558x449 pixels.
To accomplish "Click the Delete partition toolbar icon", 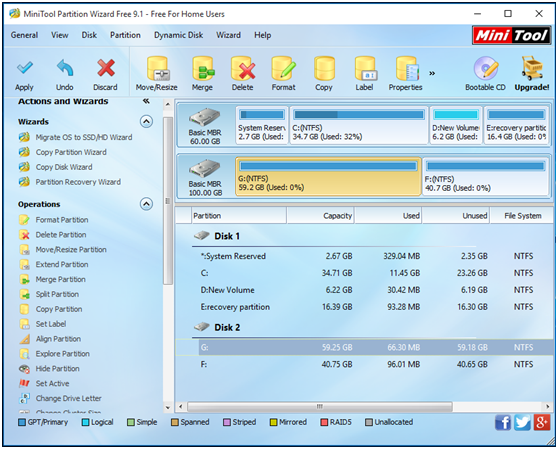I will (243, 68).
